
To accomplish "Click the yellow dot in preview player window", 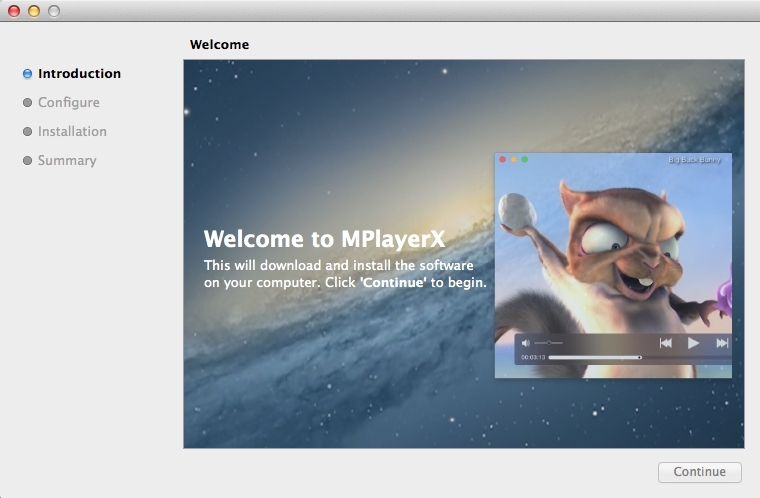I will pyautogui.click(x=514, y=160).
